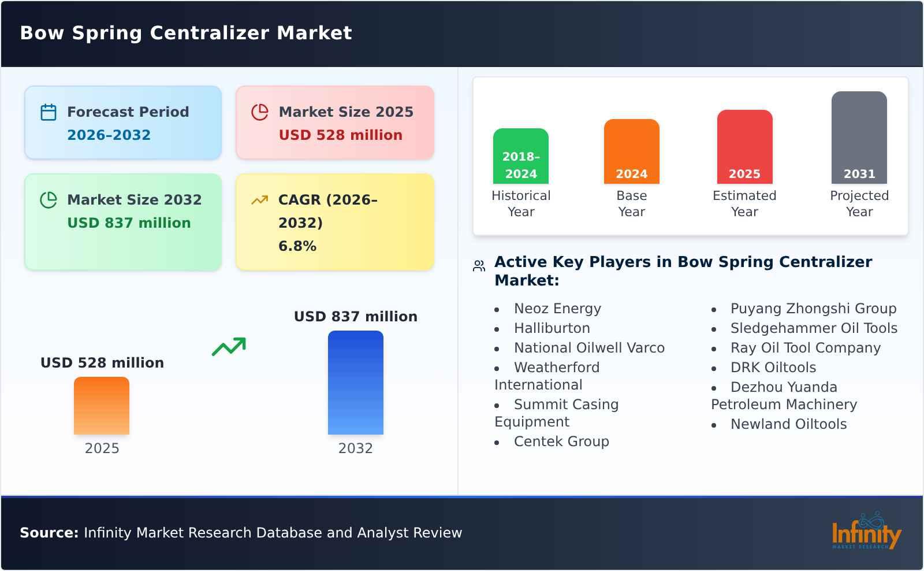Click the orange 2024 Base Year bar
This screenshot has width=924, height=571.
[631, 151]
